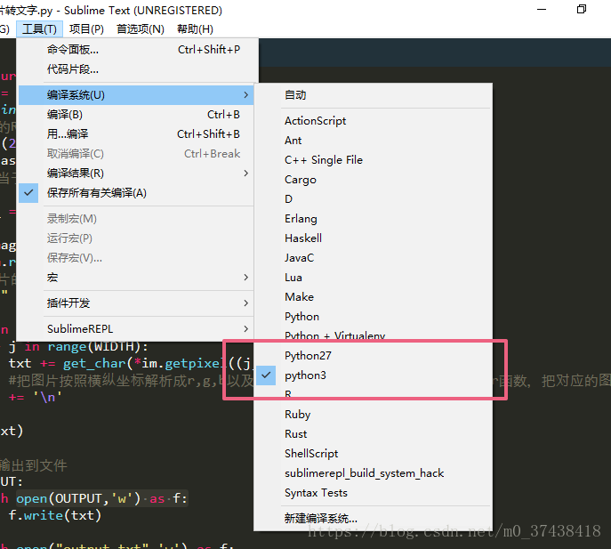The height and width of the screenshot is (549, 611).
Task: Open 代码片段... from tools menu
Action: 73,69
